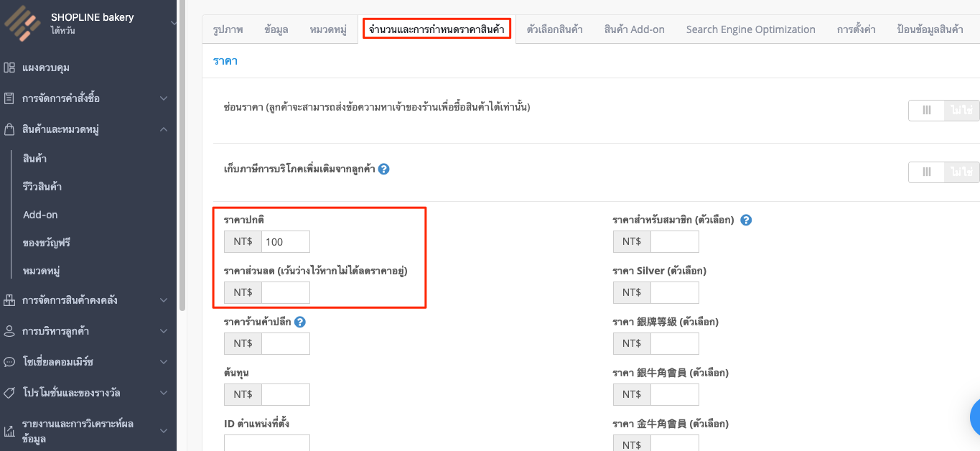Switch to the รูปภาพ tab
Screen dimensions: 980x451
[228, 29]
